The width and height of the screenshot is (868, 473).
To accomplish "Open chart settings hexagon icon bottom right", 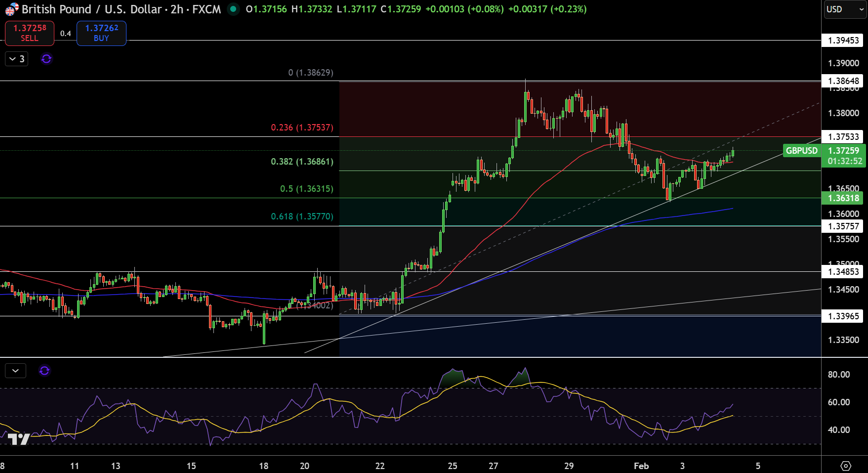I will [846, 466].
